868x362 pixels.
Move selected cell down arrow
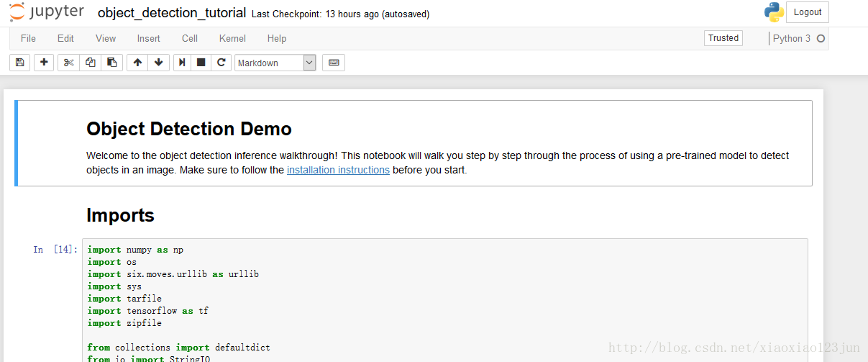point(159,63)
